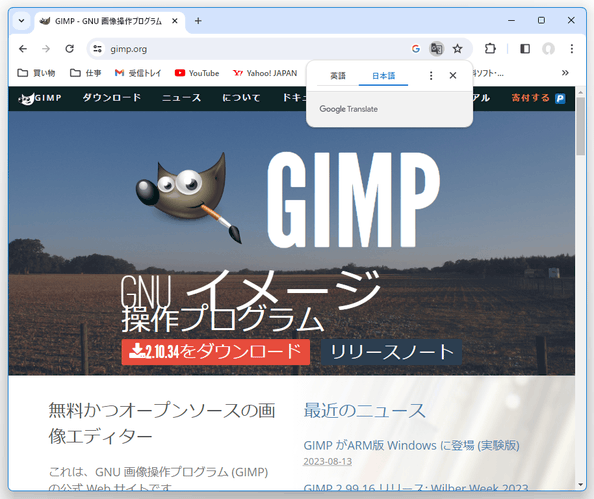Click 寄付する donate link

tap(530, 98)
